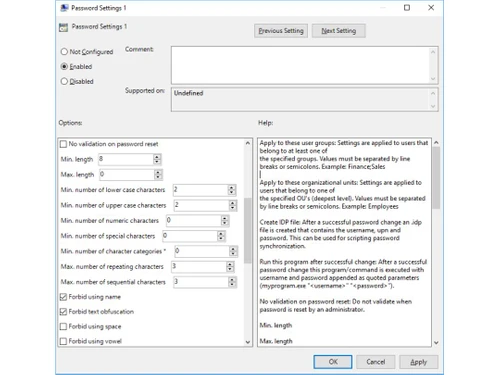
Task: Click Max. sequential characters field
Action: [x=201, y=282]
